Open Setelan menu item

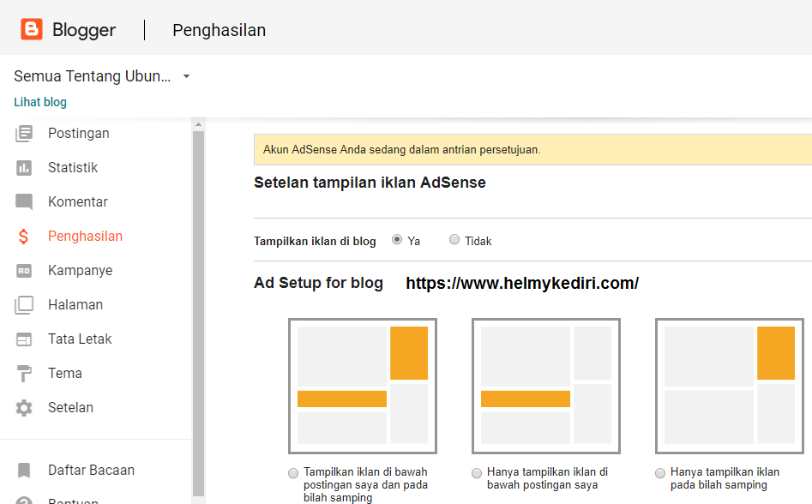[x=70, y=407]
